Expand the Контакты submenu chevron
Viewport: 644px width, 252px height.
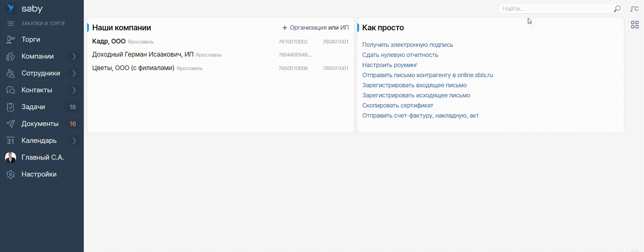pos(74,90)
